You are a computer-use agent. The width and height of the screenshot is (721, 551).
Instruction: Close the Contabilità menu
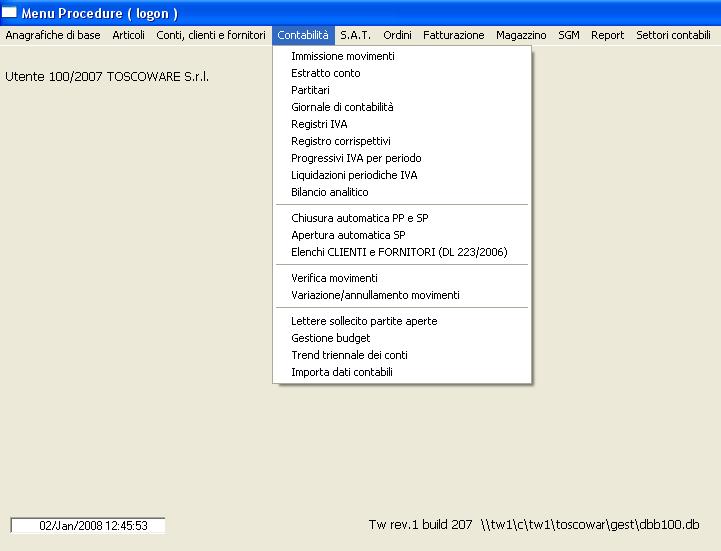(303, 35)
